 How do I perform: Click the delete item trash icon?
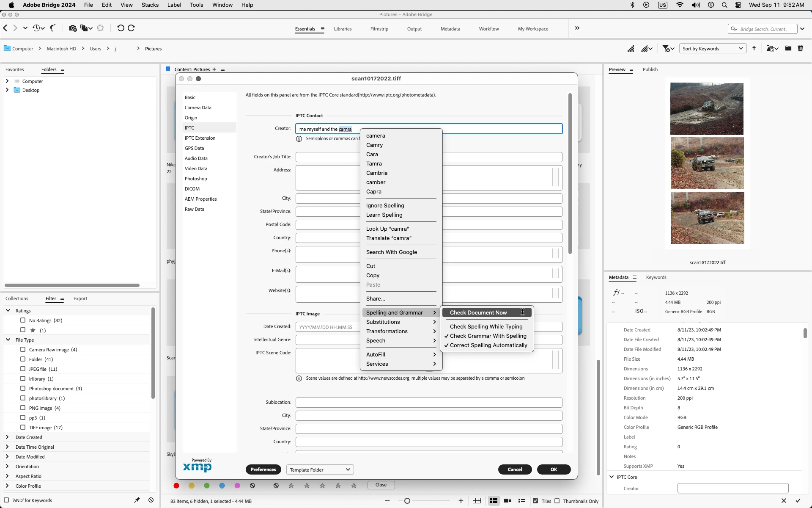coord(800,49)
